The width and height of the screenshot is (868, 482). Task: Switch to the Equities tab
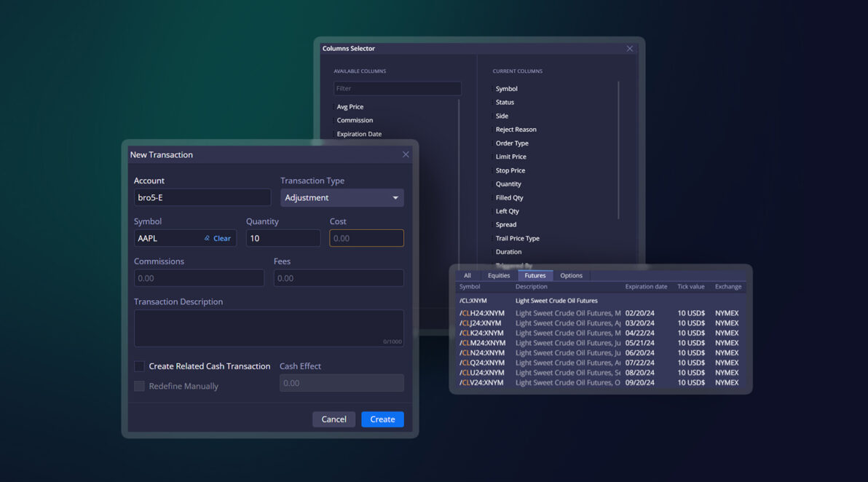coord(498,275)
